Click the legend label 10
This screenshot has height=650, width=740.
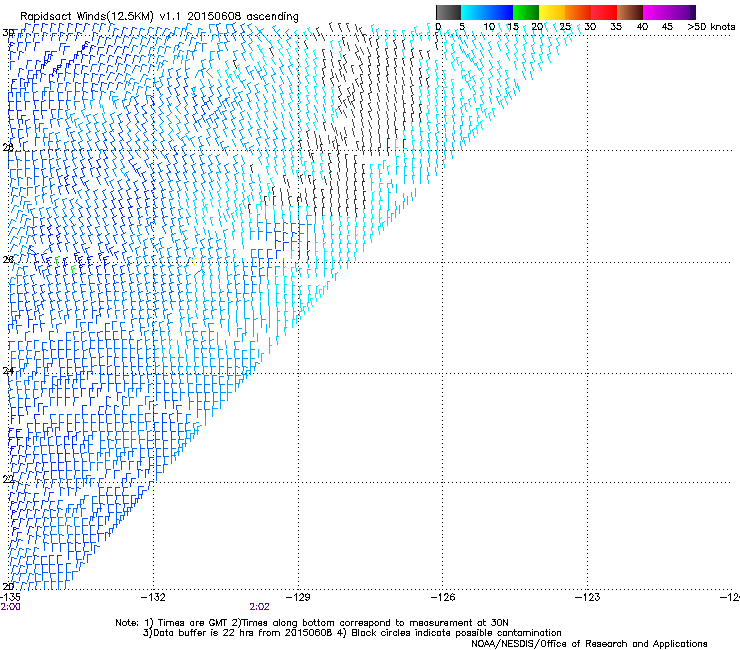pos(489,27)
